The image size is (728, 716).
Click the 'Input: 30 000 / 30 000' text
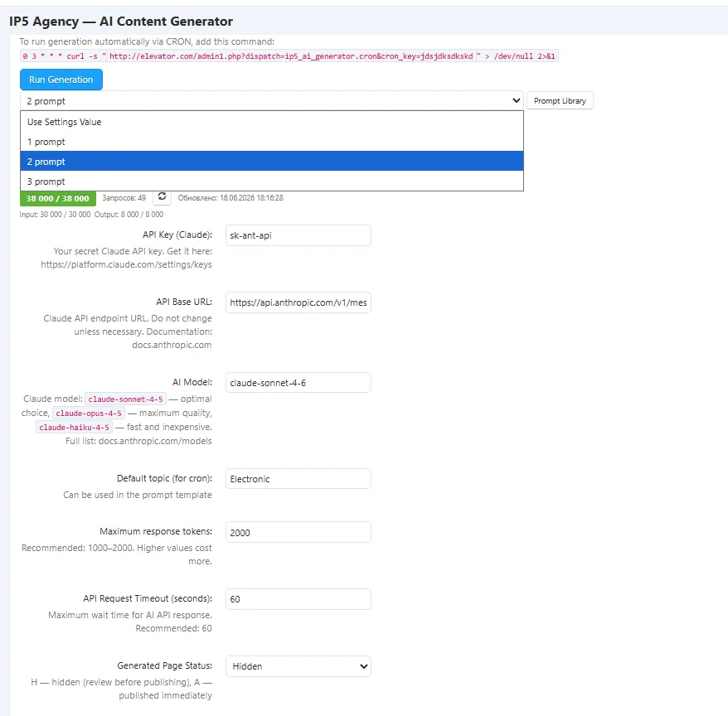tap(55, 215)
